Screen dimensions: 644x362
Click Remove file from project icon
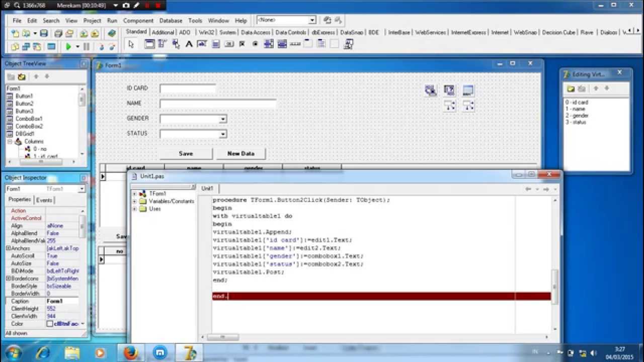point(95,33)
